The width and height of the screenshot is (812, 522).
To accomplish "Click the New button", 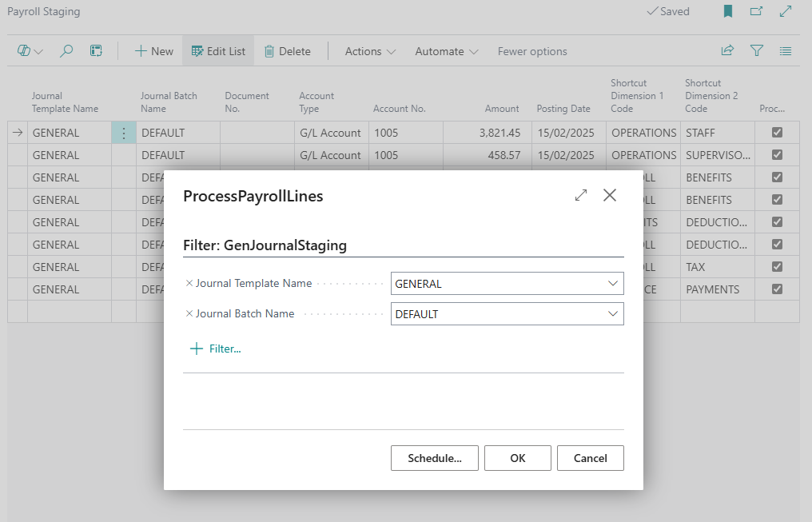I will click(153, 50).
